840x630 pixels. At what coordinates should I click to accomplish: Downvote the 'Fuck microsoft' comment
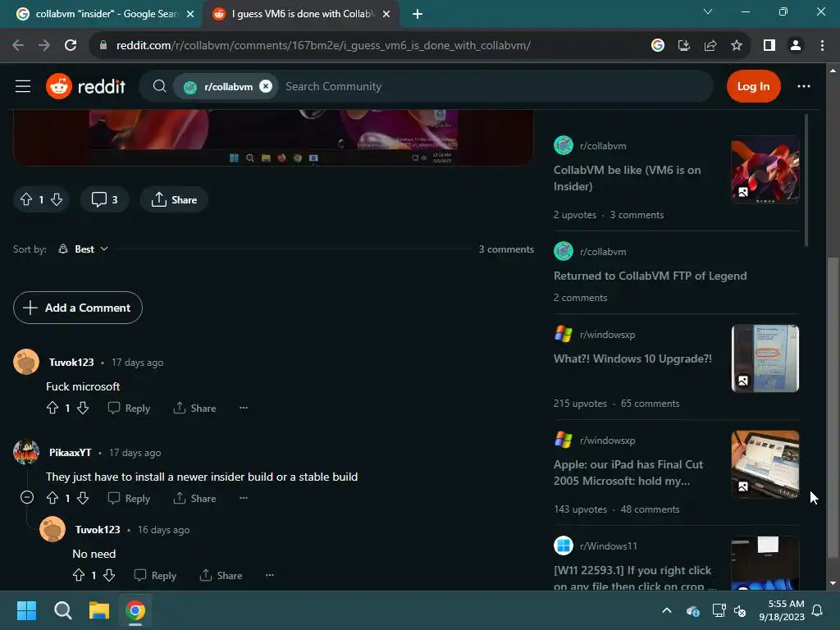click(83, 409)
